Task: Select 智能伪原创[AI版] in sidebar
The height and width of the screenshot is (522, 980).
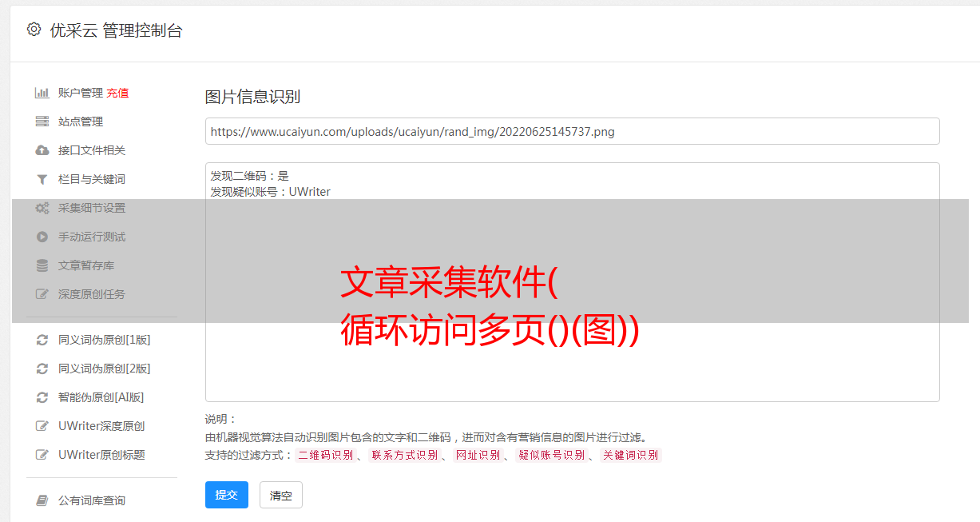Action: (101, 397)
